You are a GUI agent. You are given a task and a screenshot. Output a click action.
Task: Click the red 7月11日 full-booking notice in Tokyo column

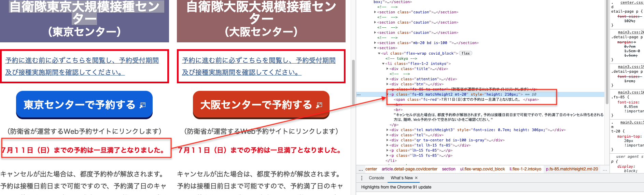[x=83, y=150]
